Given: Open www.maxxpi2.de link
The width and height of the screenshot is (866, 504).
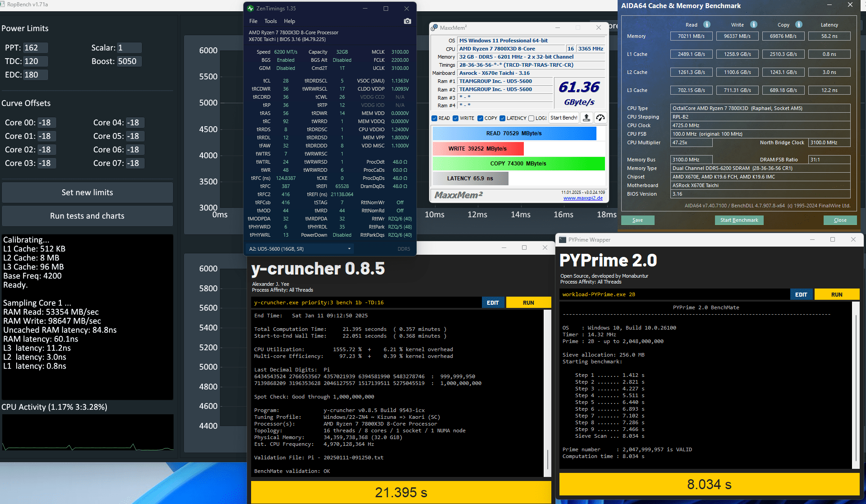Looking at the screenshot, I should (x=583, y=198).
